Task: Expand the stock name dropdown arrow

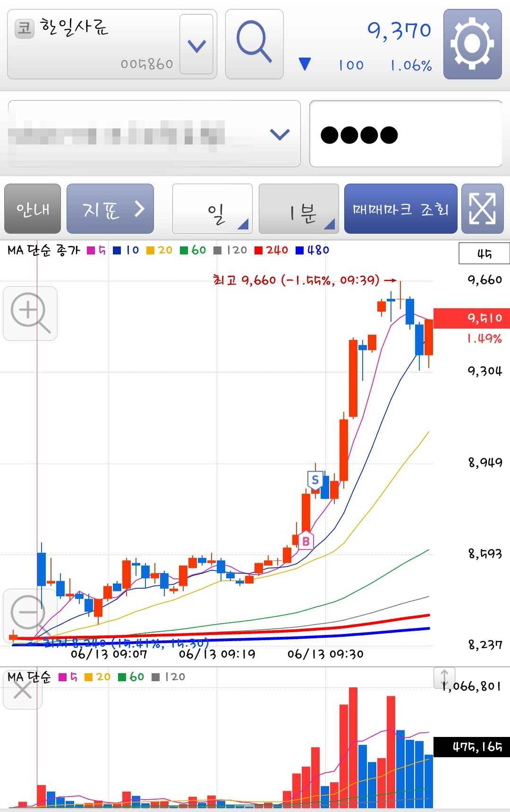Action: tap(196, 44)
